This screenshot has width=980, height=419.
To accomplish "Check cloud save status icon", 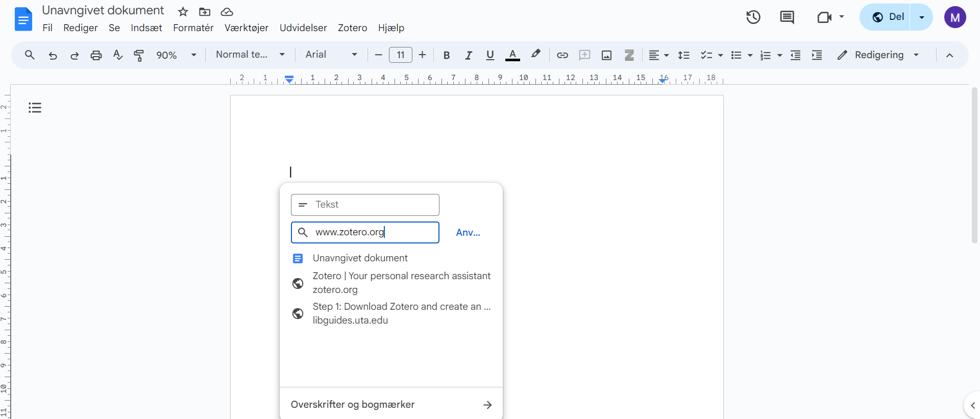I will point(227,12).
